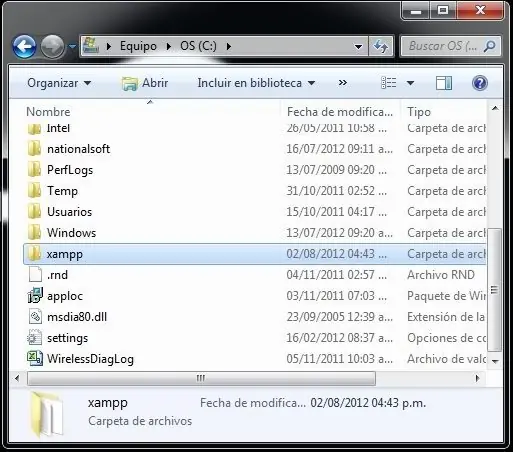Click the msdia80.dll file name
Screen dimensions: 513x452
pos(77,317)
